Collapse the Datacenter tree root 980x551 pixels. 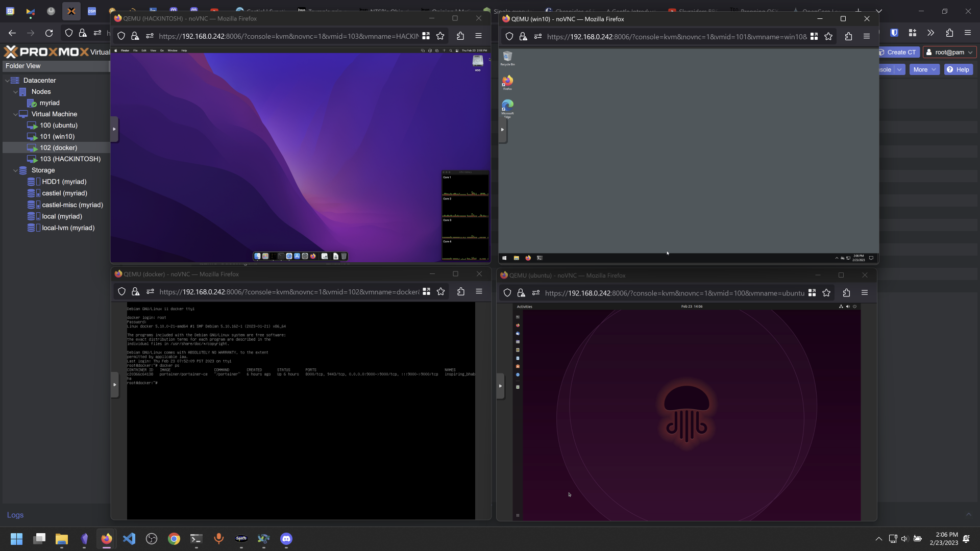(7, 81)
